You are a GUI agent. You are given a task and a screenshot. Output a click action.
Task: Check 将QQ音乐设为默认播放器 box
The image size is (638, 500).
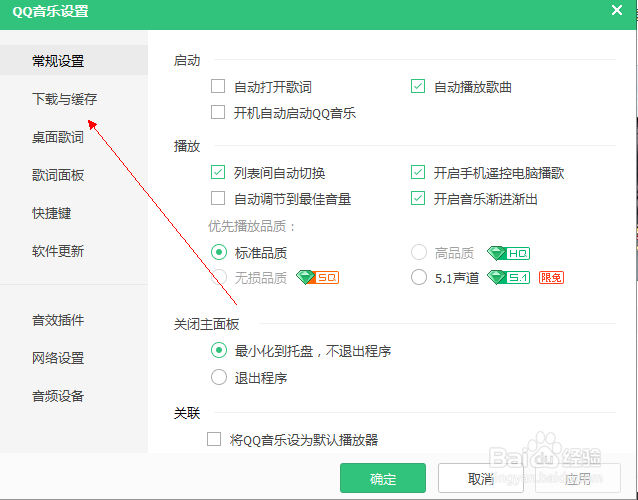tap(214, 439)
